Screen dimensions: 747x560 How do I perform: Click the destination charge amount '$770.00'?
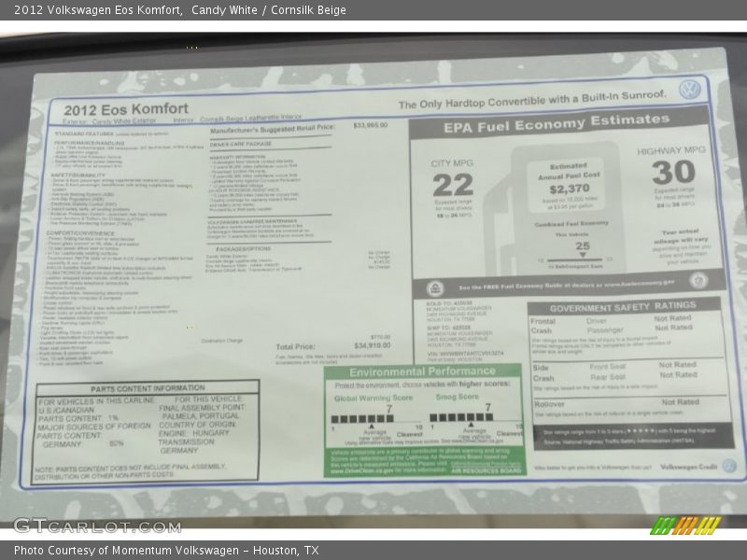click(380, 337)
